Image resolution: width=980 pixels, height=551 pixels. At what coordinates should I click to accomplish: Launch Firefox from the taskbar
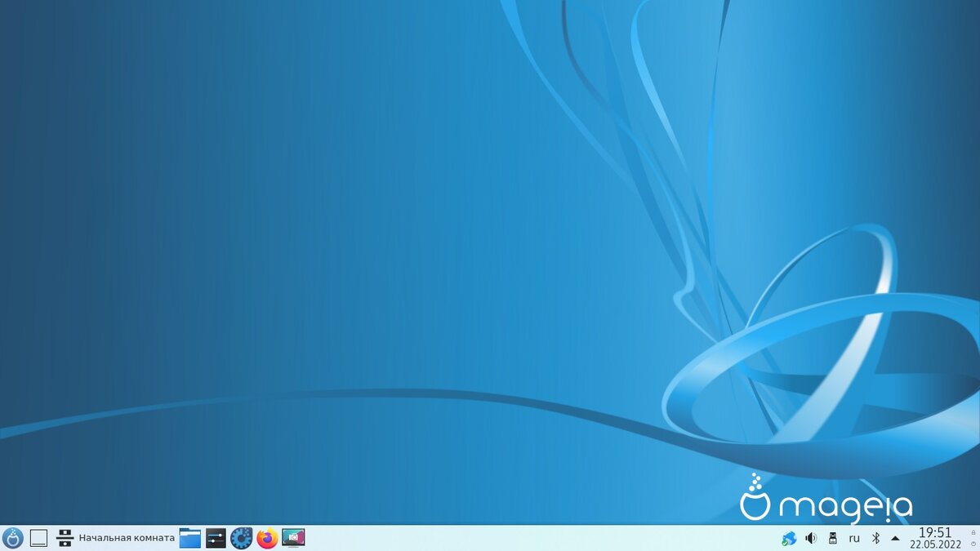coord(267,538)
